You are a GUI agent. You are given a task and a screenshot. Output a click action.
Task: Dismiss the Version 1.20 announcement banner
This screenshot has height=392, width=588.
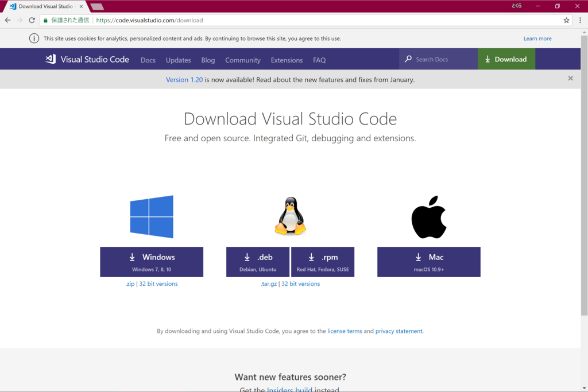click(x=570, y=78)
